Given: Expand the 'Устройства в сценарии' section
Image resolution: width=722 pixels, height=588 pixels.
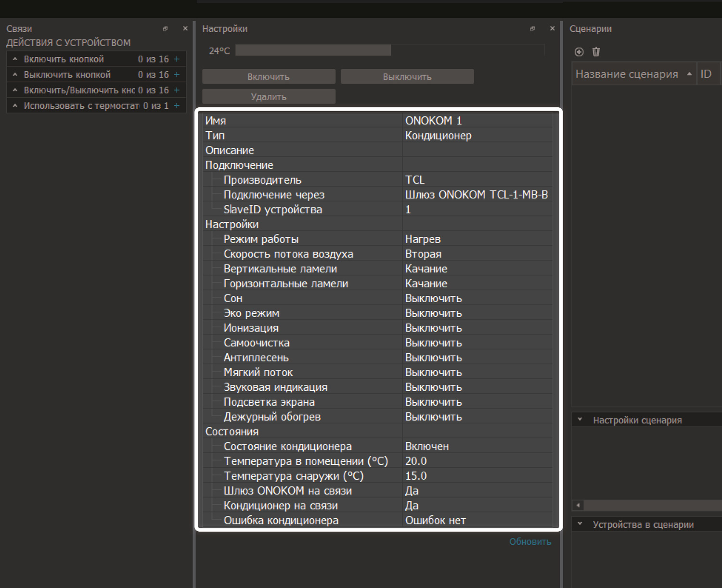Looking at the screenshot, I should click(580, 524).
